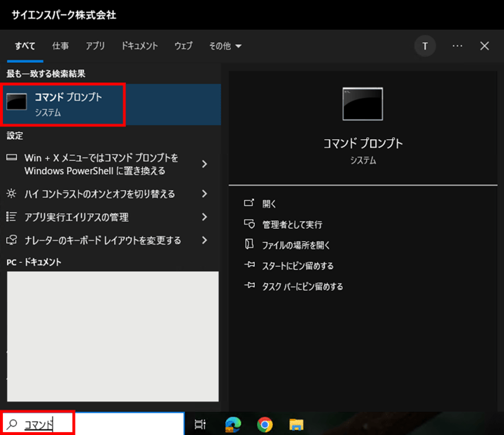The image size is (504, 435).
Task: Select コマンド プロンプト best match result
Action: [x=64, y=104]
